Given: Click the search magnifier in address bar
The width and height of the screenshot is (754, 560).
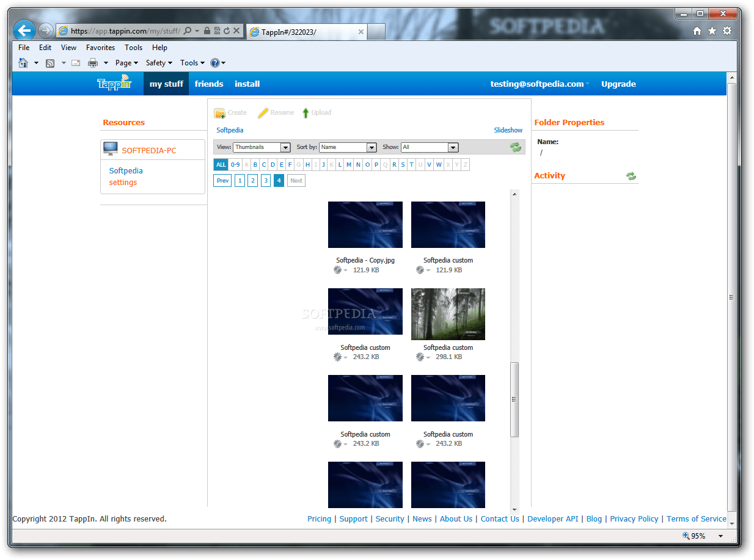Looking at the screenshot, I should click(x=188, y=31).
